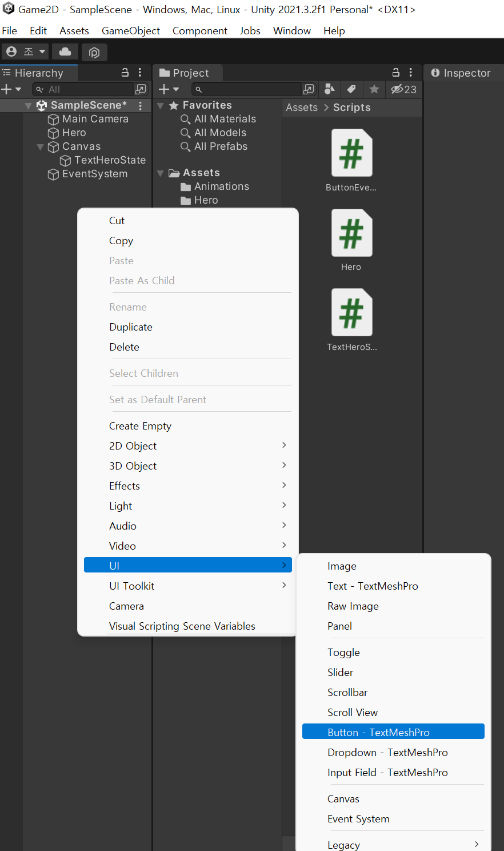Viewport: 504px width, 851px height.
Task: Choose Image from the UI submenu
Action: click(x=393, y=566)
